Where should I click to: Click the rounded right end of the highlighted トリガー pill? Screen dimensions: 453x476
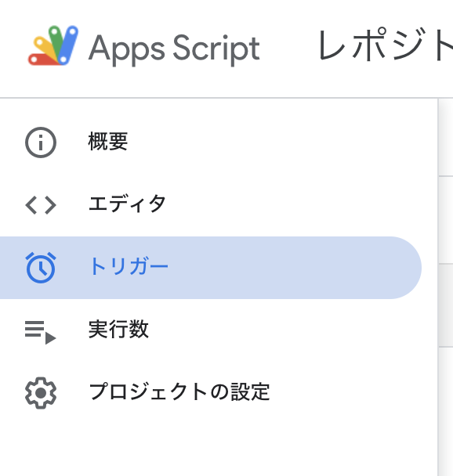tap(404, 268)
